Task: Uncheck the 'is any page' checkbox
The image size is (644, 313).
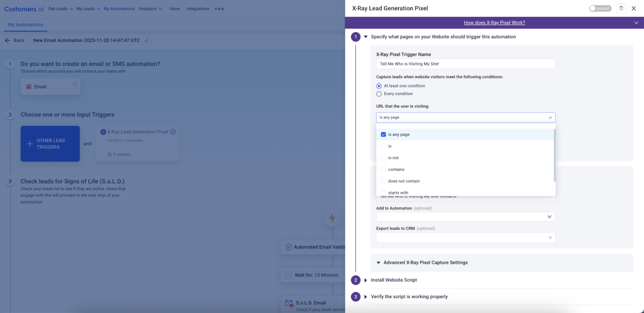Action: tap(383, 135)
